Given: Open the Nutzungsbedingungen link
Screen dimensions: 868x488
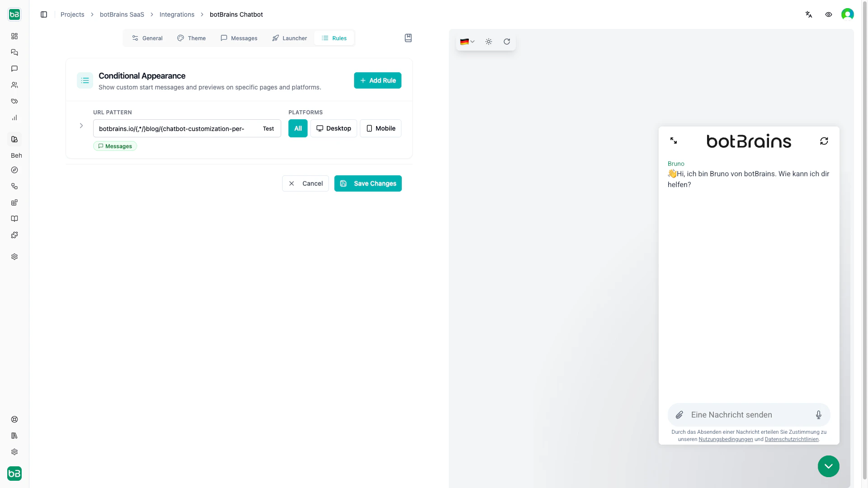Looking at the screenshot, I should tap(726, 439).
